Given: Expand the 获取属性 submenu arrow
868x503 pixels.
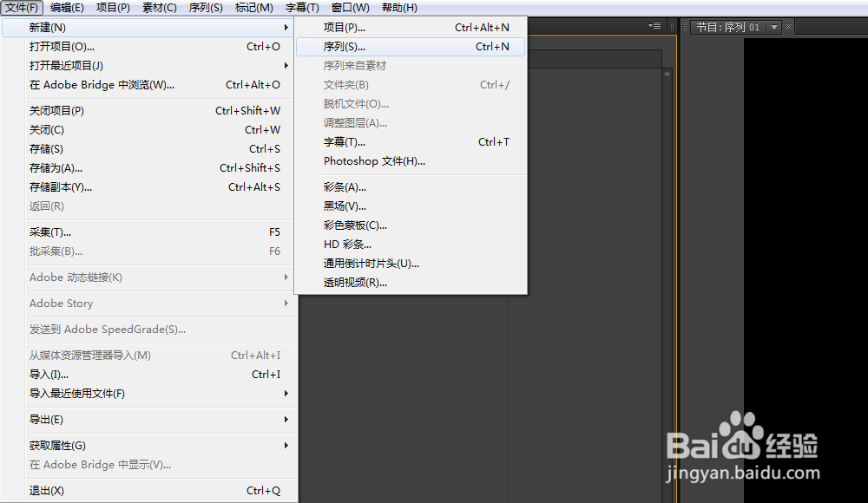Looking at the screenshot, I should point(286,445).
